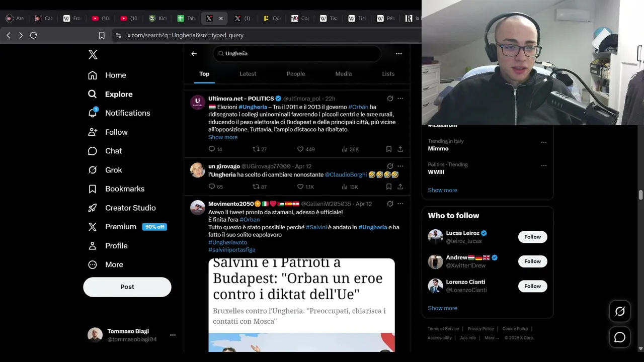This screenshot has height=362, width=644.
Task: Open Notifications page
Action: click(119, 113)
